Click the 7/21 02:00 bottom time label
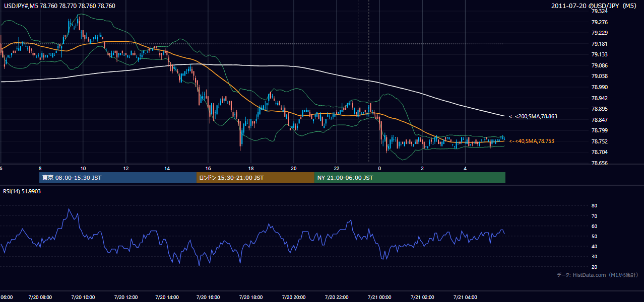The height and width of the screenshot is (302, 644). 422,297
